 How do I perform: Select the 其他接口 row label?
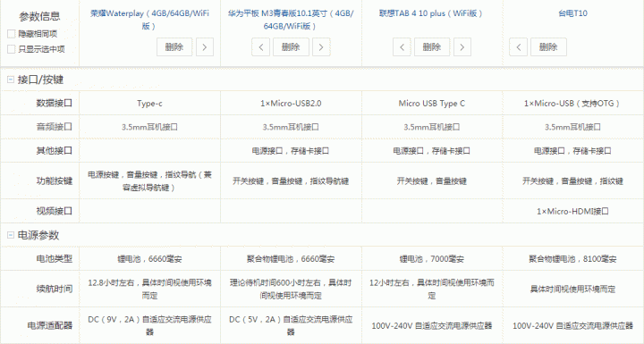[55, 151]
